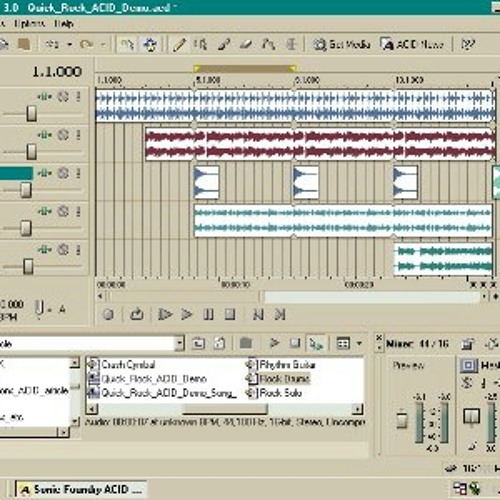This screenshot has height=500, width=500.
Task: Click the Undo icon in the toolbar
Action: (53, 44)
